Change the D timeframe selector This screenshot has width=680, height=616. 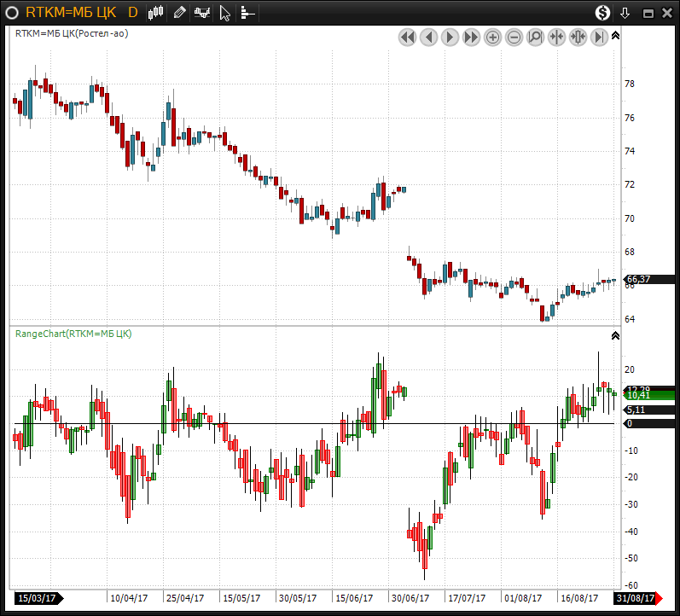click(132, 13)
